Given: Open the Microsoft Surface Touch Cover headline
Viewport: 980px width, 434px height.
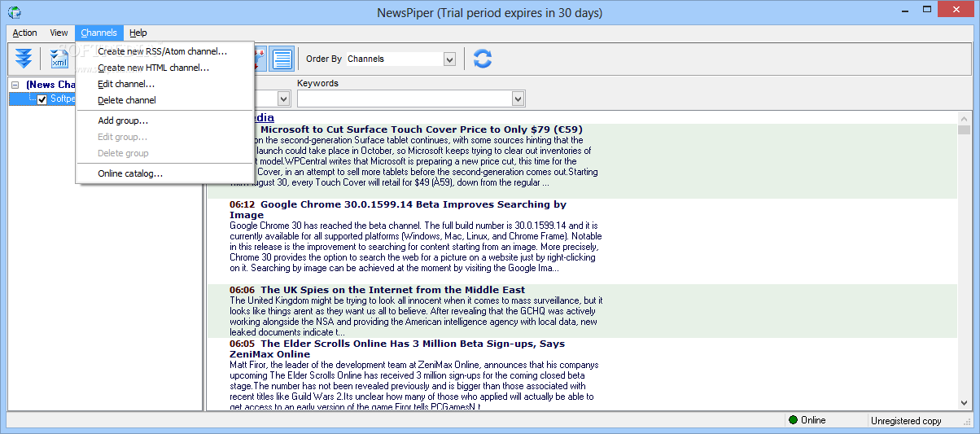Looking at the screenshot, I should [421, 129].
